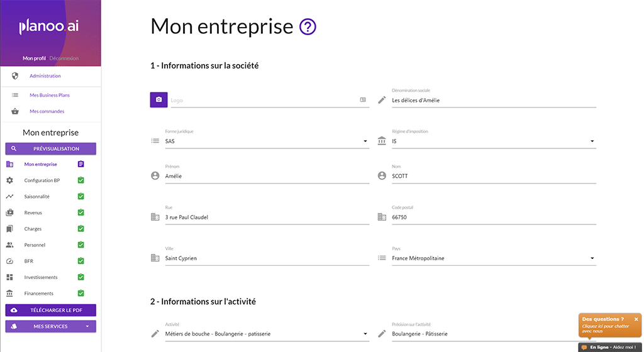Click the Télécharger le PDF button
Image resolution: width=644 pixels, height=352 pixels.
click(50, 310)
